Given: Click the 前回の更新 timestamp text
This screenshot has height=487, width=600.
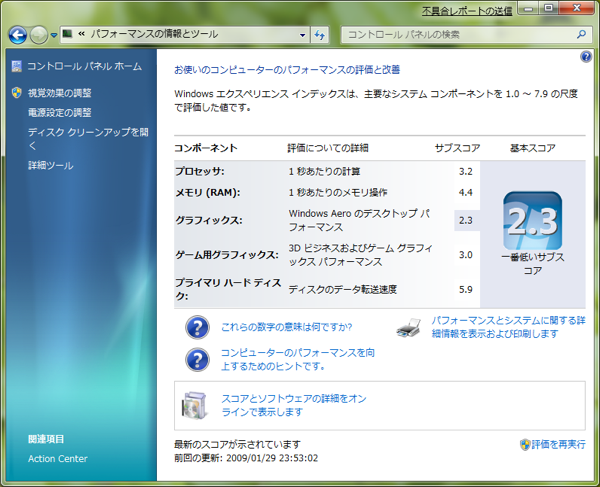Looking at the screenshot, I should tap(246, 458).
